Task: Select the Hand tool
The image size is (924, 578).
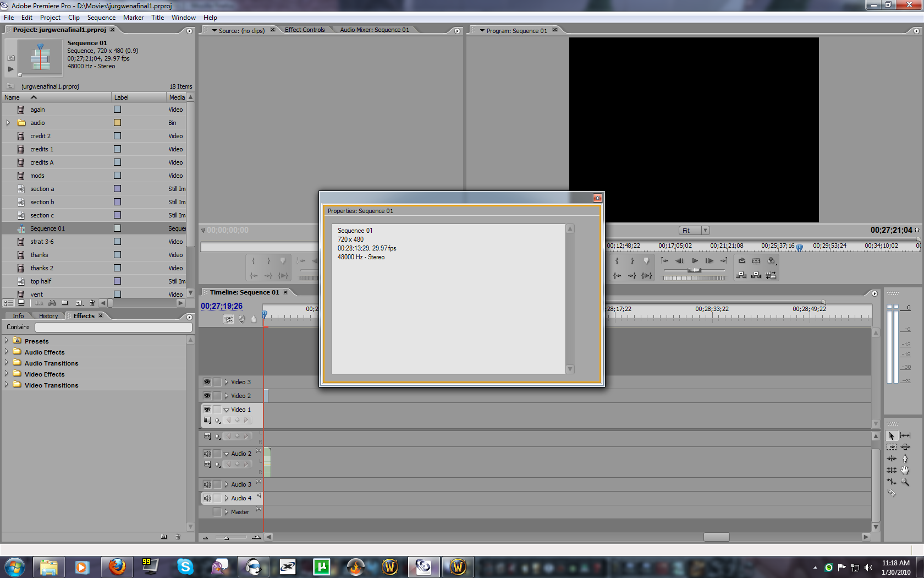Action: (x=905, y=470)
